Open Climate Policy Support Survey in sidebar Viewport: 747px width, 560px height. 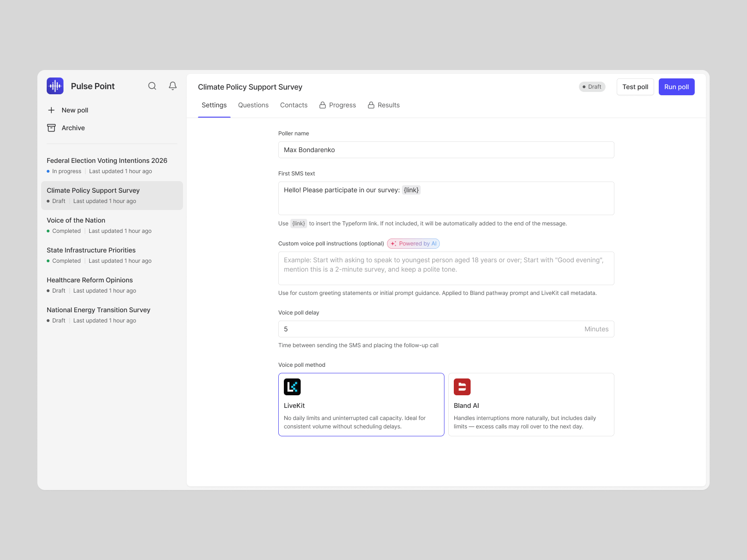click(112, 196)
